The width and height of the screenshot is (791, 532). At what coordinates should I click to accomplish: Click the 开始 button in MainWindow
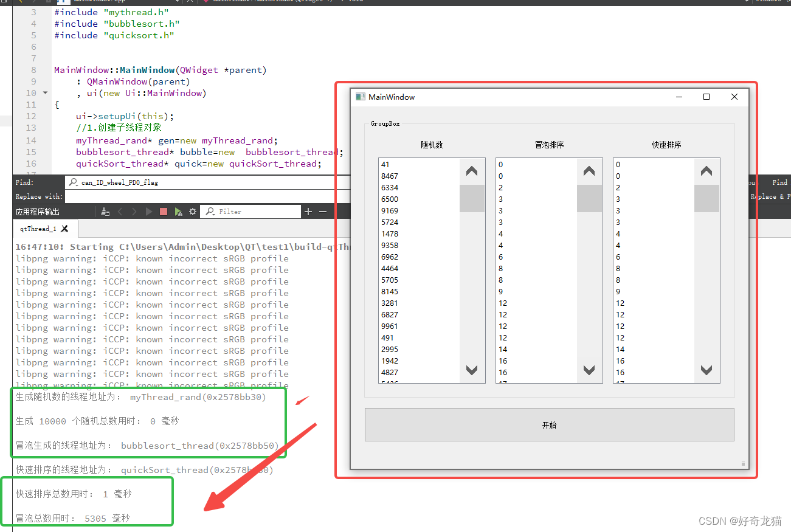[550, 424]
